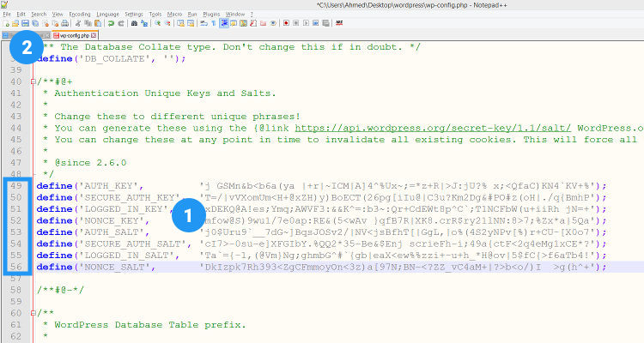Click the Stop macro recording icon

[296, 23]
